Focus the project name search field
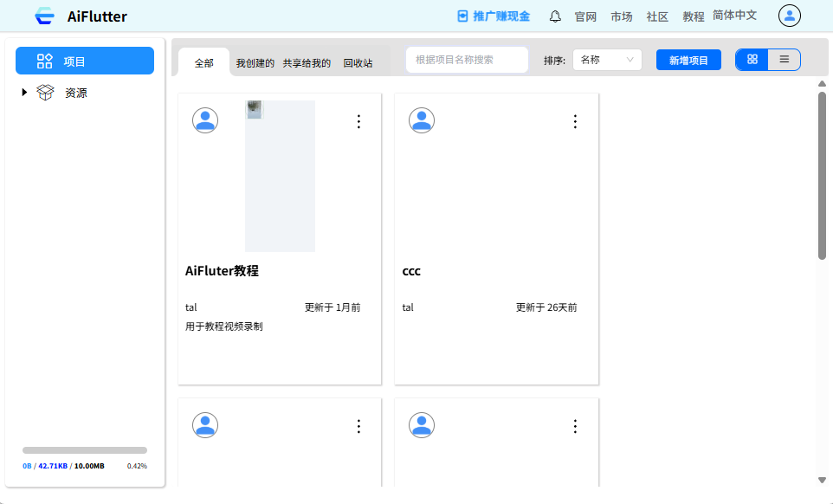The image size is (833, 504). click(467, 60)
